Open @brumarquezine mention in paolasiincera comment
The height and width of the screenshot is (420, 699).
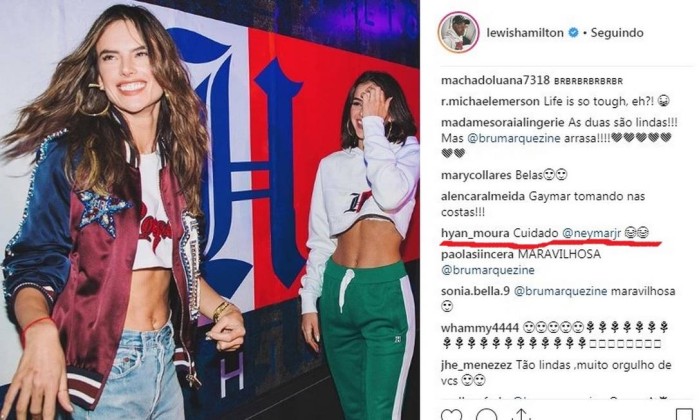pos(487,270)
